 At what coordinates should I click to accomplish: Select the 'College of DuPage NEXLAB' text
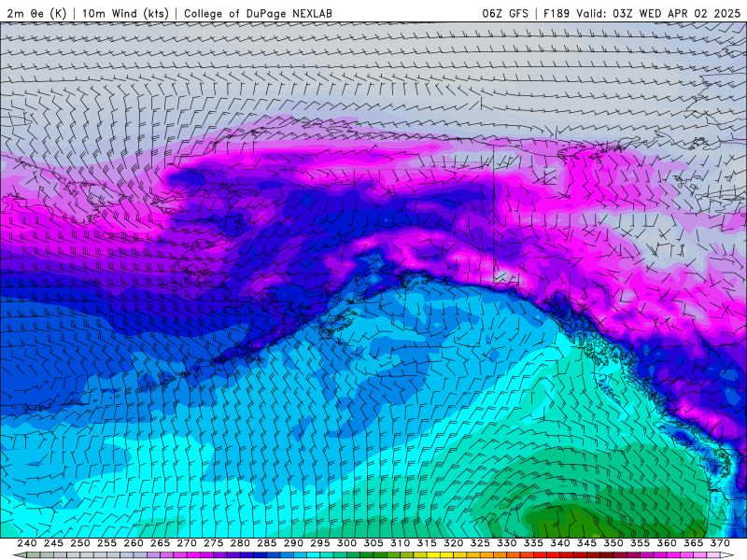(258, 13)
